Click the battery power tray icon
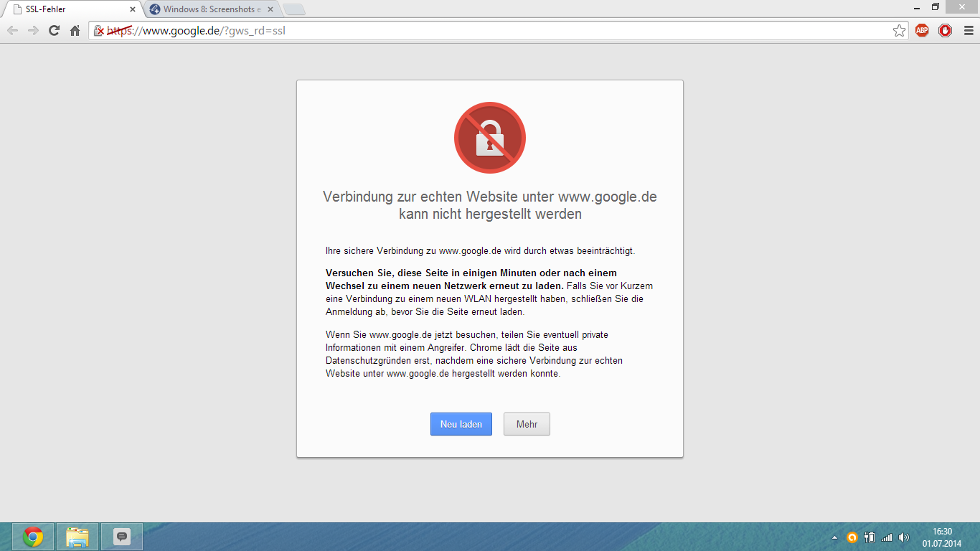 870,537
